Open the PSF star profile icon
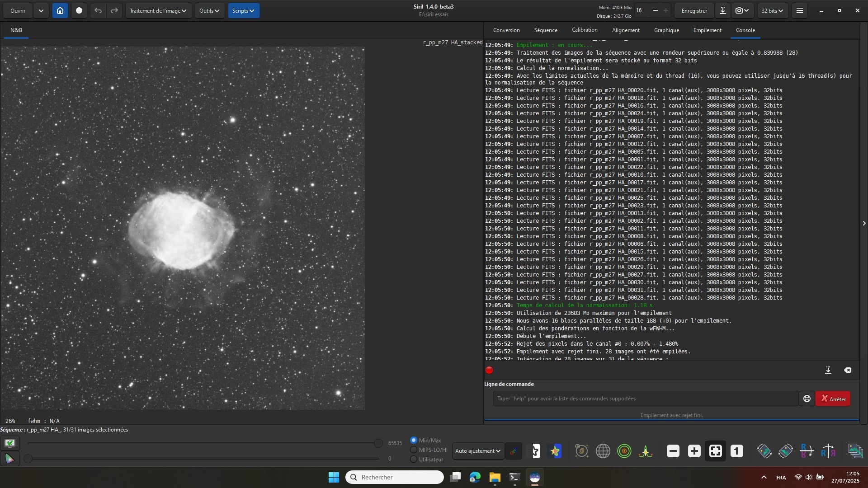Screen dimensions: 868x488 [646, 451]
